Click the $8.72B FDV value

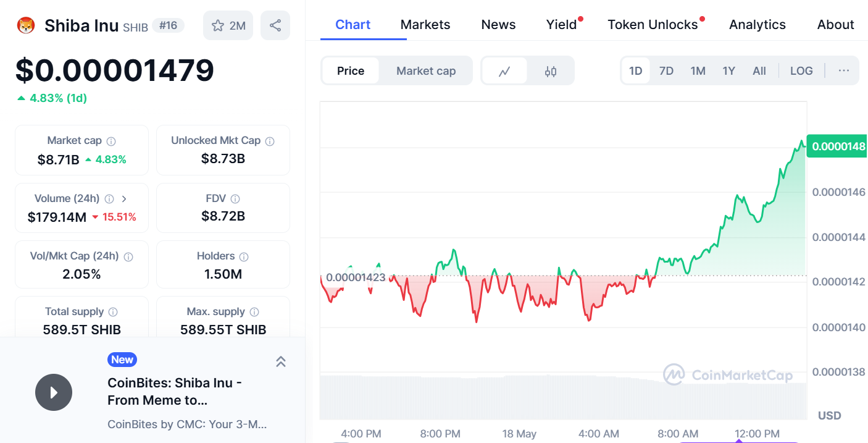tap(223, 216)
